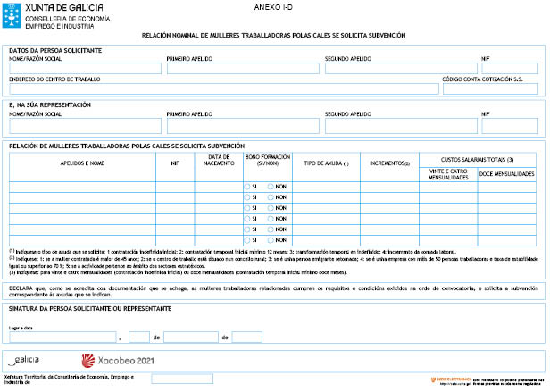Click applicant's Nome/Razón Social field
The image size is (550, 392).
coord(85,68)
